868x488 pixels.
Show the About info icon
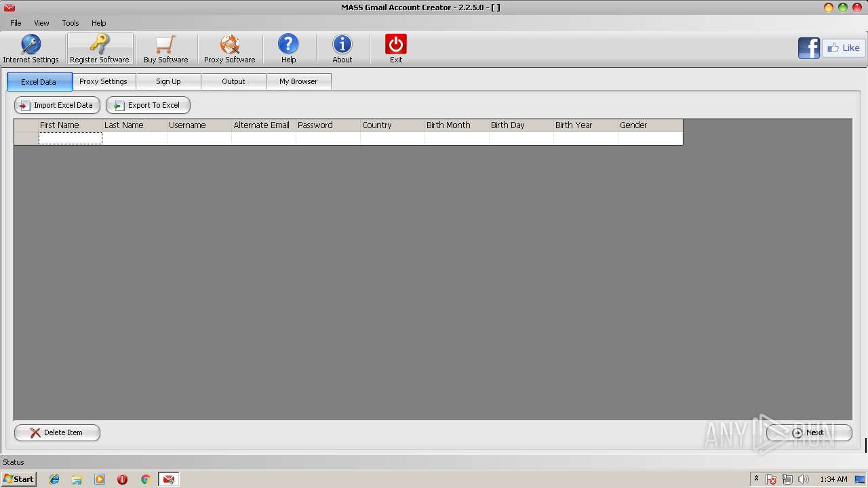pyautogui.click(x=342, y=49)
